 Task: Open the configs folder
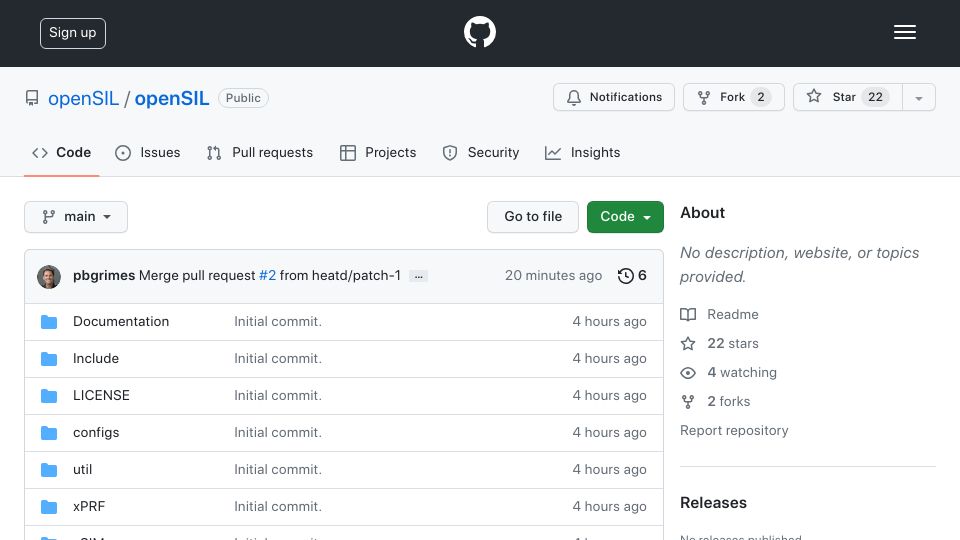pyautogui.click(x=96, y=432)
